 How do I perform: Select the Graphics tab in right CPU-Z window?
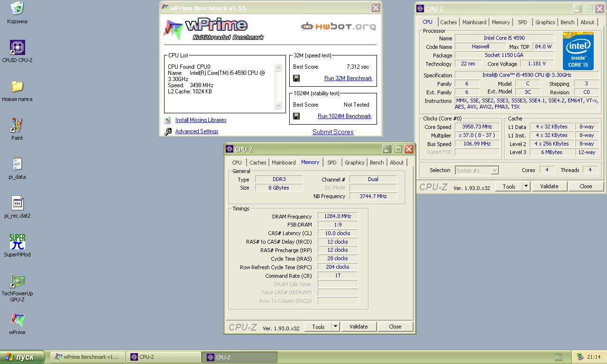click(x=545, y=22)
